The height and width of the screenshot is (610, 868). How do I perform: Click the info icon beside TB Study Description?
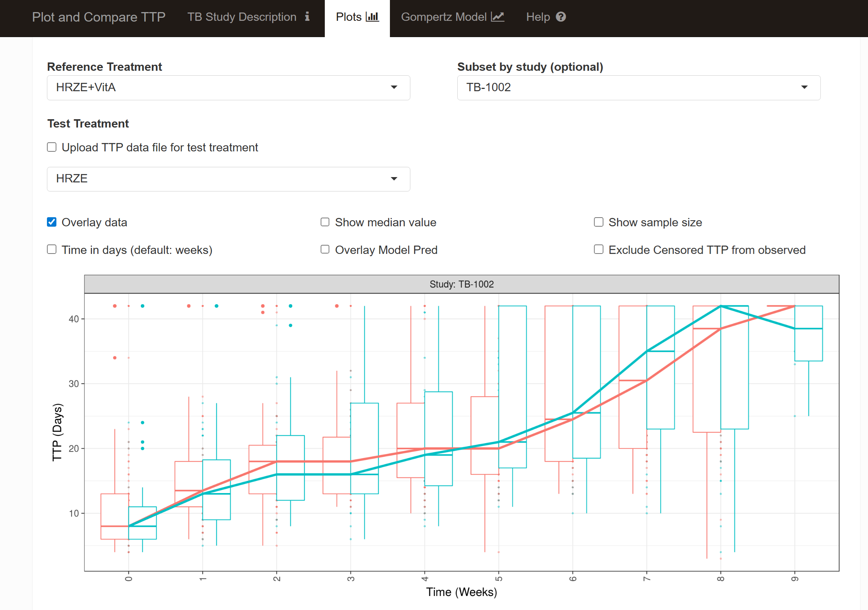(x=307, y=17)
